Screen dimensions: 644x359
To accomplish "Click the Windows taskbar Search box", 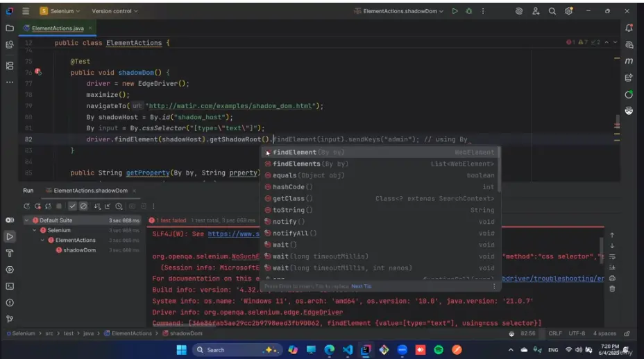I will tap(237, 350).
